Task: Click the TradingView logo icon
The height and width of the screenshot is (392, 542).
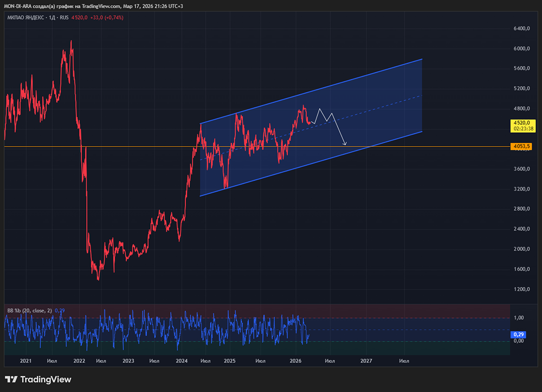Action: [x=11, y=380]
